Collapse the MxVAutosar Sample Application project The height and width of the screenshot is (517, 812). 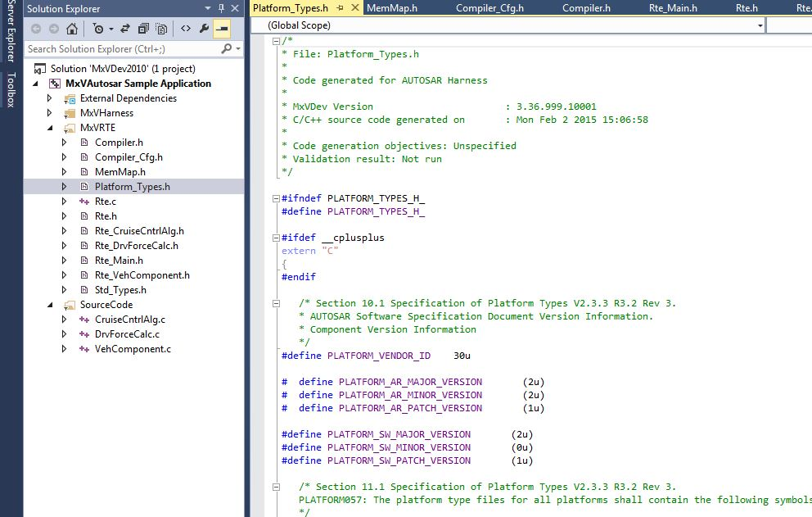click(x=36, y=84)
